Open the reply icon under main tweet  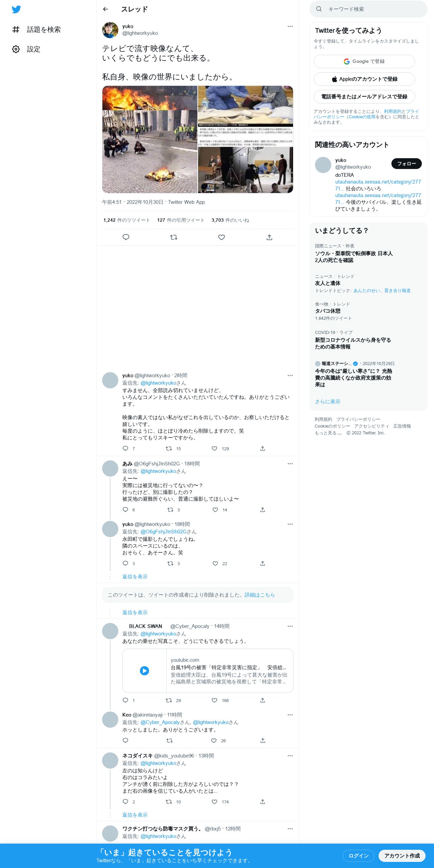[126, 237]
